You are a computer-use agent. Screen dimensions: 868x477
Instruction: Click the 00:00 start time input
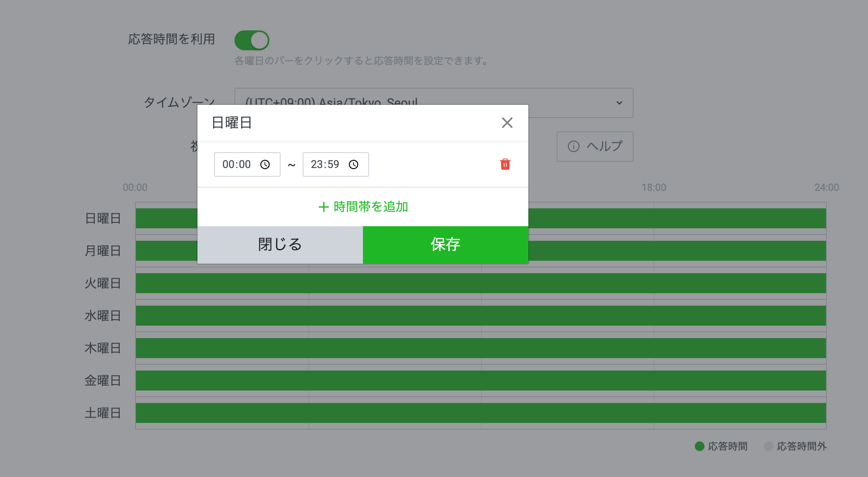[237, 165]
